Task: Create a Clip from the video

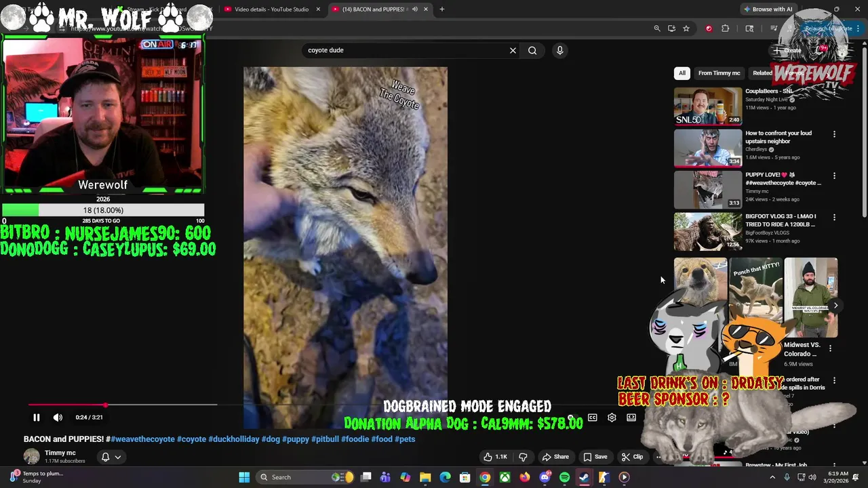Action: point(632,457)
